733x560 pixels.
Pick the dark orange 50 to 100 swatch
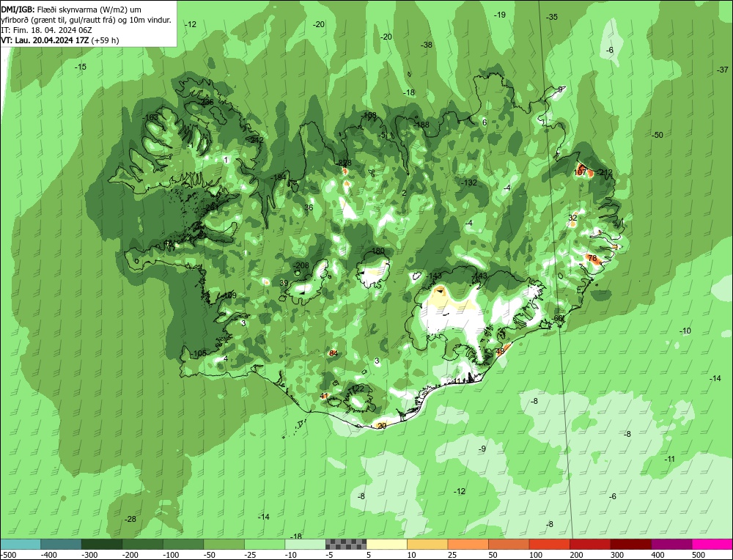509,544
